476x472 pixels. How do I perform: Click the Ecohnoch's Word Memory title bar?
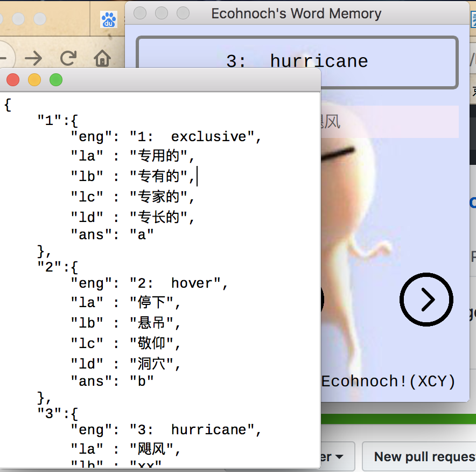(x=296, y=13)
